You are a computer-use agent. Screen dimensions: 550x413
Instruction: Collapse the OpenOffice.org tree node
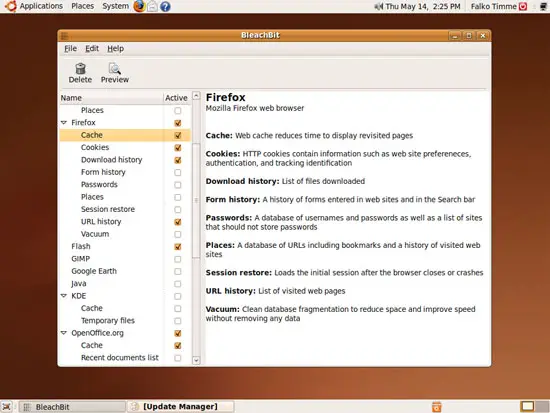[64, 333]
